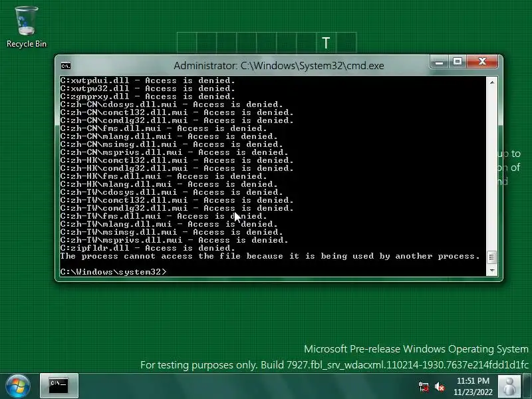Click the 'zh-CN\comdlg32.dll.mui' output line
The image size is (532, 399).
[x=177, y=120]
